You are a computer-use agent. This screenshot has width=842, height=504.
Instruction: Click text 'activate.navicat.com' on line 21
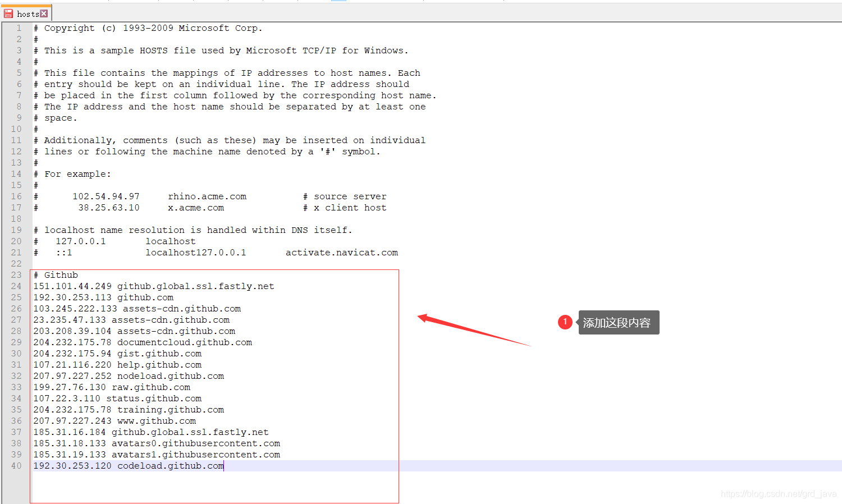click(x=342, y=253)
